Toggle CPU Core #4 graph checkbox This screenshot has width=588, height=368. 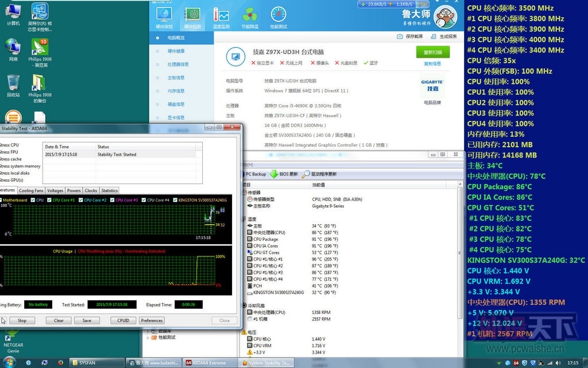[144, 200]
